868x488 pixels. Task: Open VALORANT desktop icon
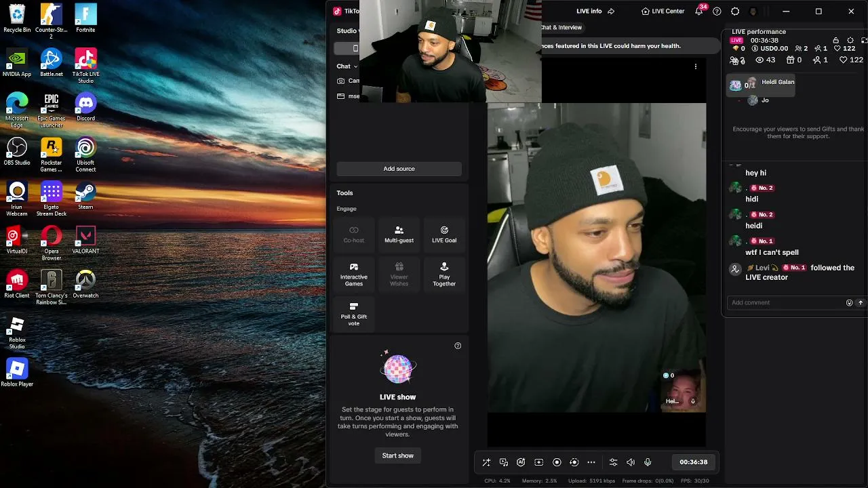coord(85,240)
